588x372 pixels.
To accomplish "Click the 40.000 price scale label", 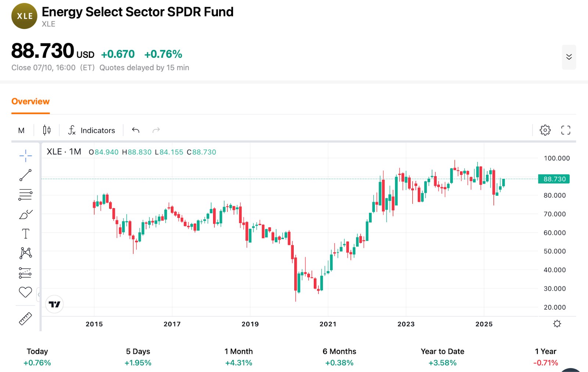I will coord(555,270).
